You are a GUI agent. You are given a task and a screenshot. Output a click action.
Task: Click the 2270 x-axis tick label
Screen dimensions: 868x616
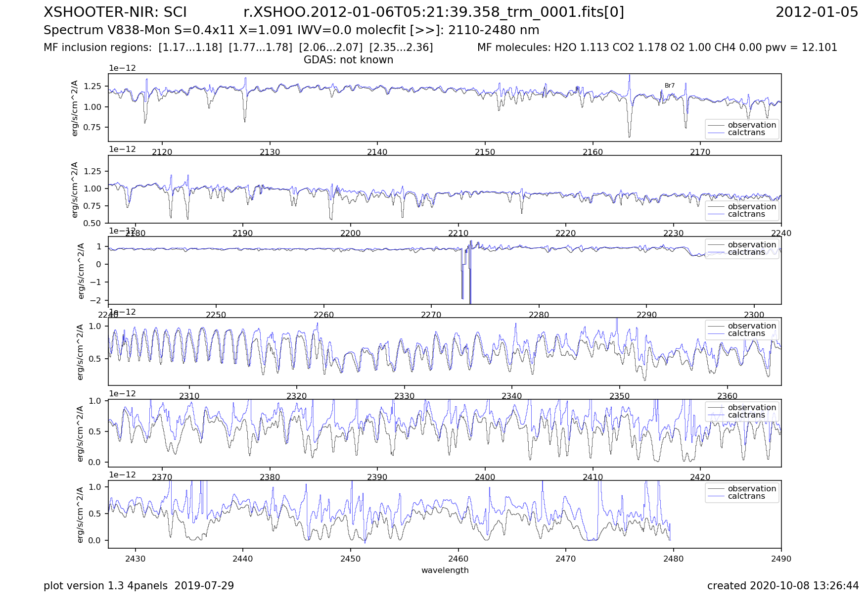[431, 315]
